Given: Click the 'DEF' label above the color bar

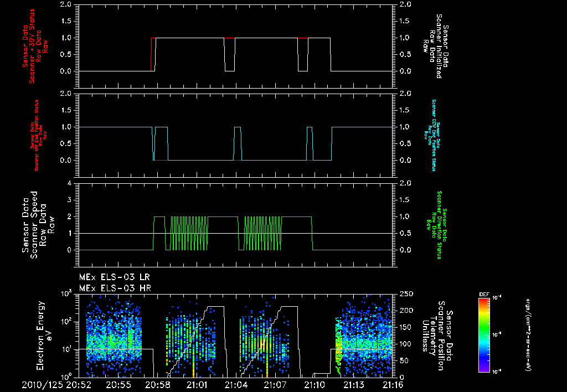Looking at the screenshot, I should click(484, 295).
